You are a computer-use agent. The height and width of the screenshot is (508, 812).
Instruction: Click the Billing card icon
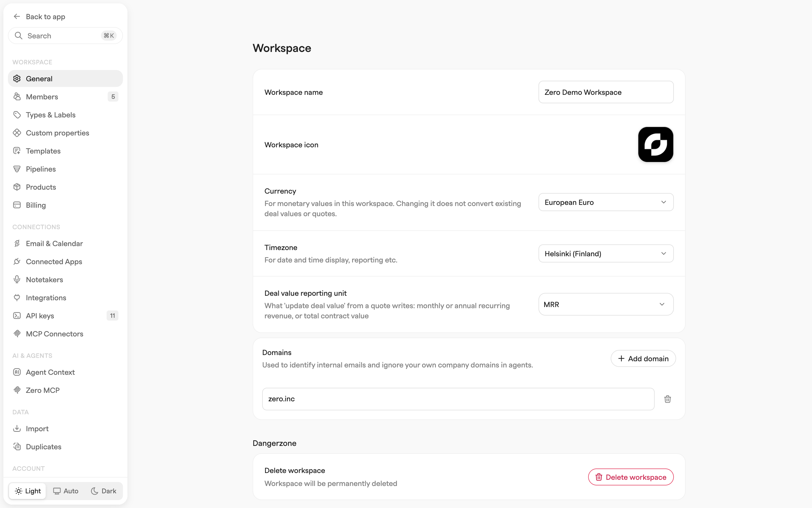[x=17, y=205]
